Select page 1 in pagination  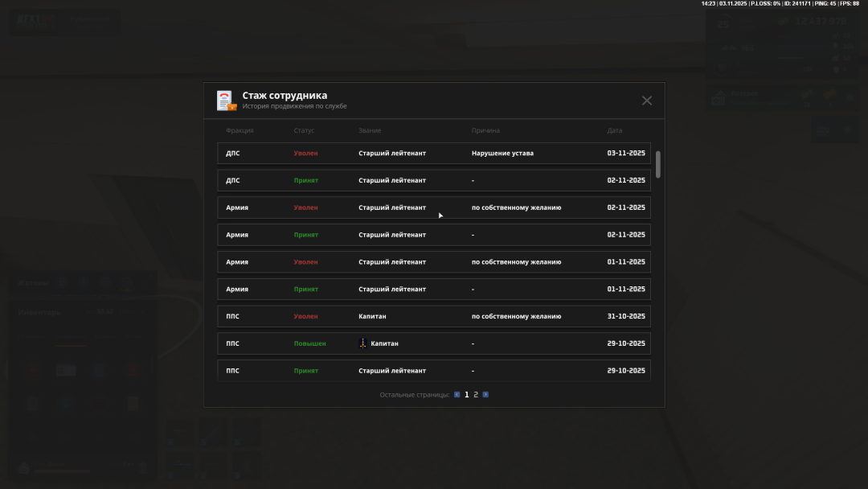(x=466, y=395)
